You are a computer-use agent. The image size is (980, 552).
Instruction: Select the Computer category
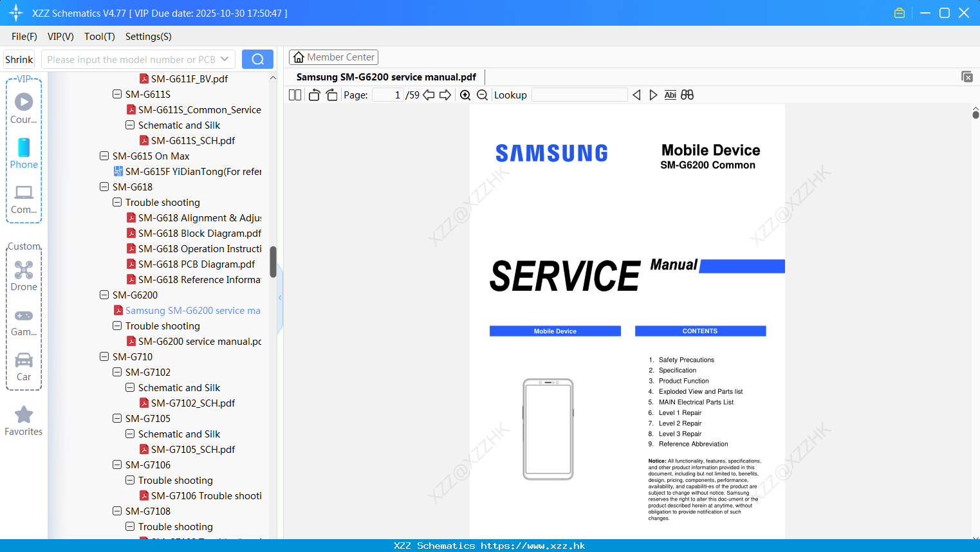point(24,199)
